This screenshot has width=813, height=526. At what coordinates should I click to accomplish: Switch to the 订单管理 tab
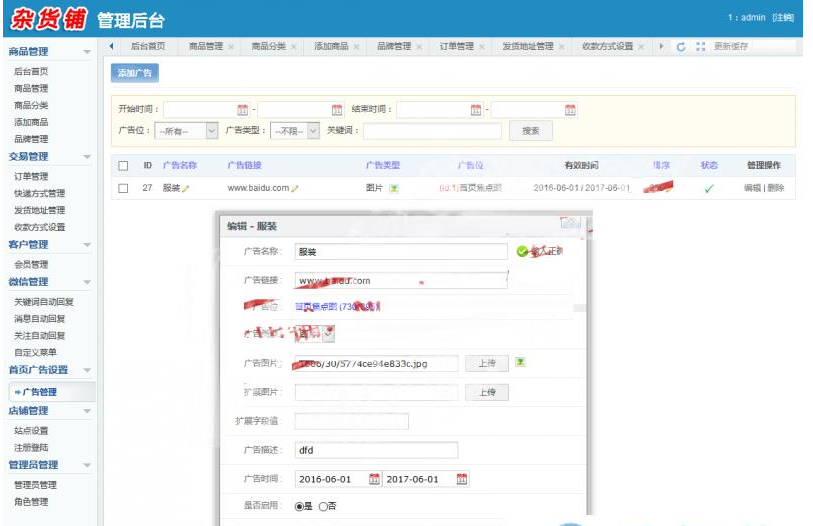click(x=457, y=47)
